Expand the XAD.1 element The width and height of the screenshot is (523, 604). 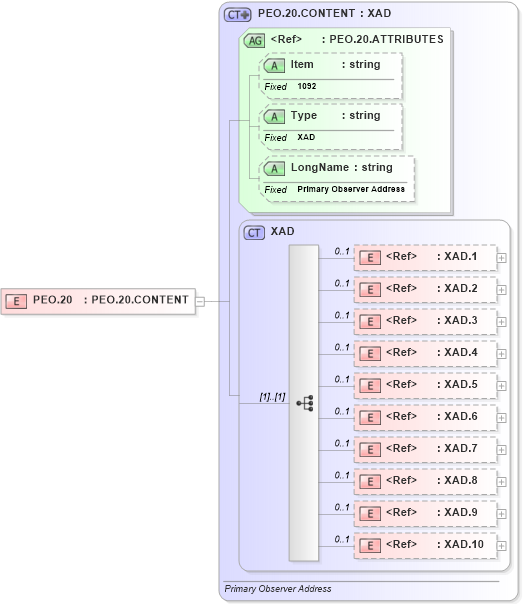501,258
